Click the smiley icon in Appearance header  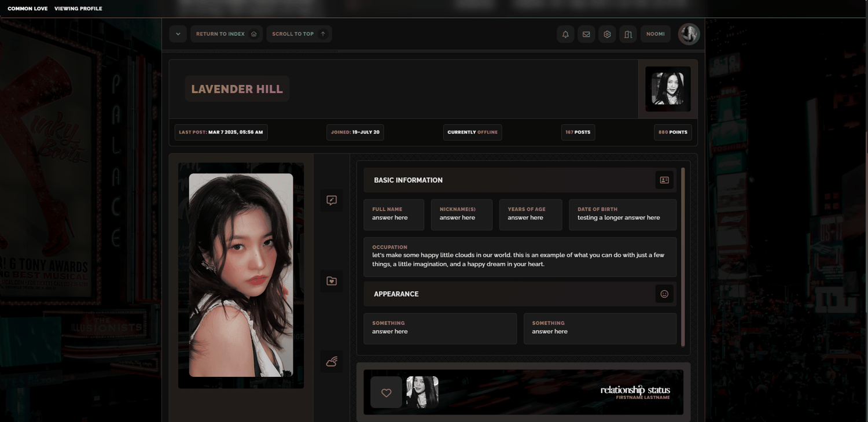click(664, 294)
